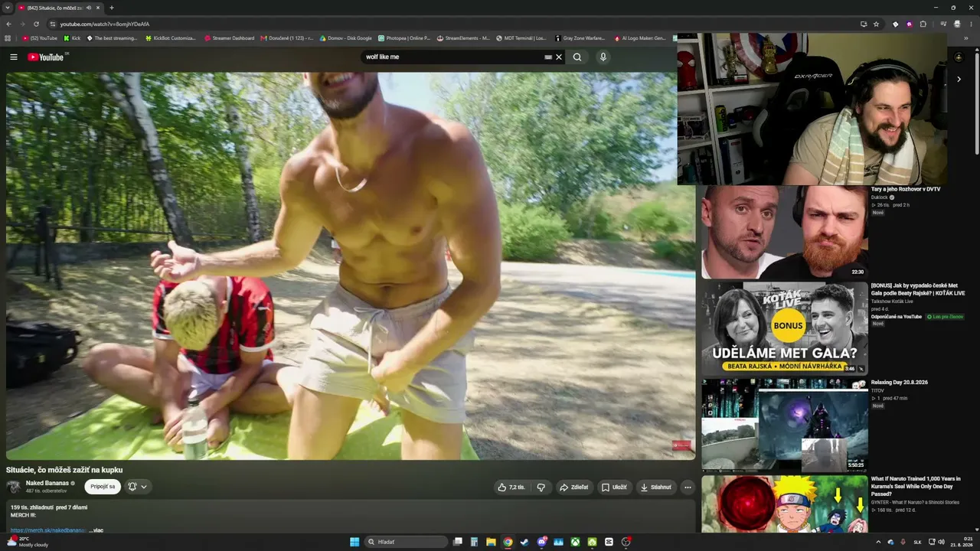Viewport: 980px width, 551px height.
Task: Open the notification bell dropdown for Naked Bananas
Action: tap(137, 487)
